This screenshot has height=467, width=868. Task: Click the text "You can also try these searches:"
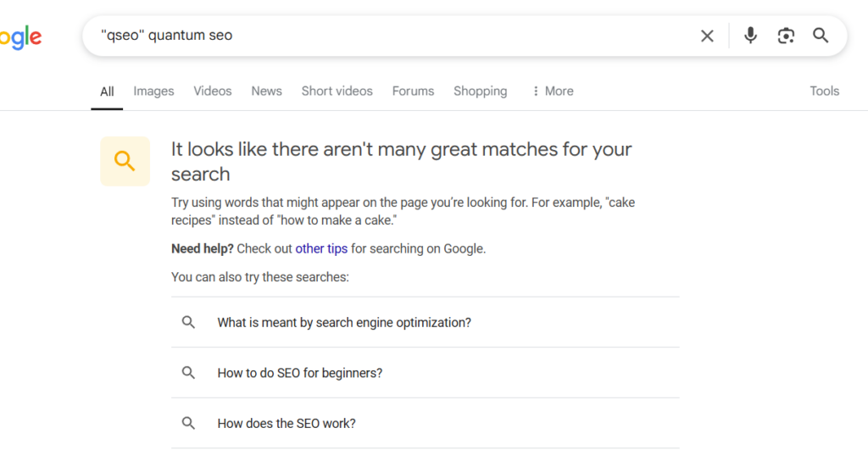click(260, 277)
